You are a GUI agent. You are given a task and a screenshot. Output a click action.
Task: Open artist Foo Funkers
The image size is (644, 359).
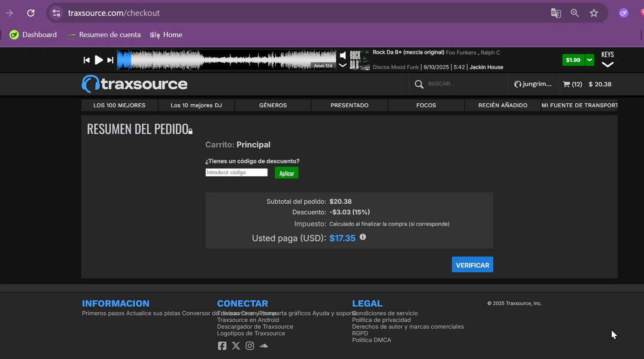(461, 53)
